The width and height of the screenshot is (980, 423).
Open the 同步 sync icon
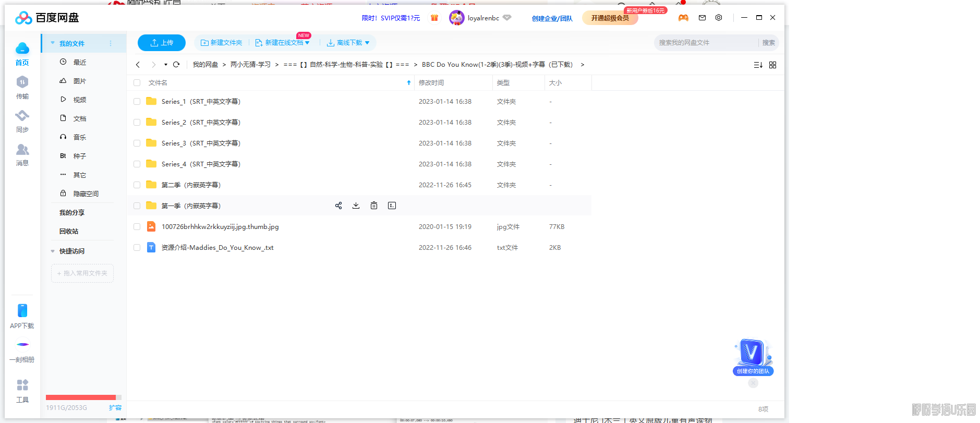click(22, 116)
